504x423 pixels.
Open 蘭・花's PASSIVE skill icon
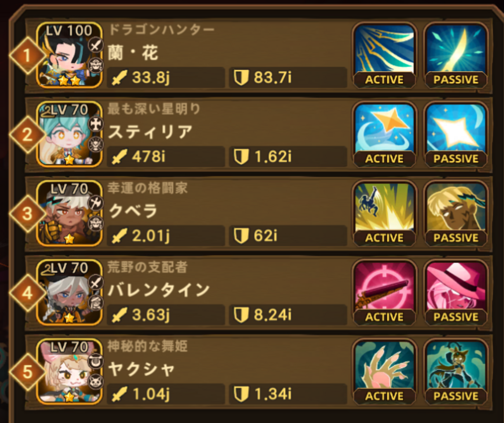[456, 55]
